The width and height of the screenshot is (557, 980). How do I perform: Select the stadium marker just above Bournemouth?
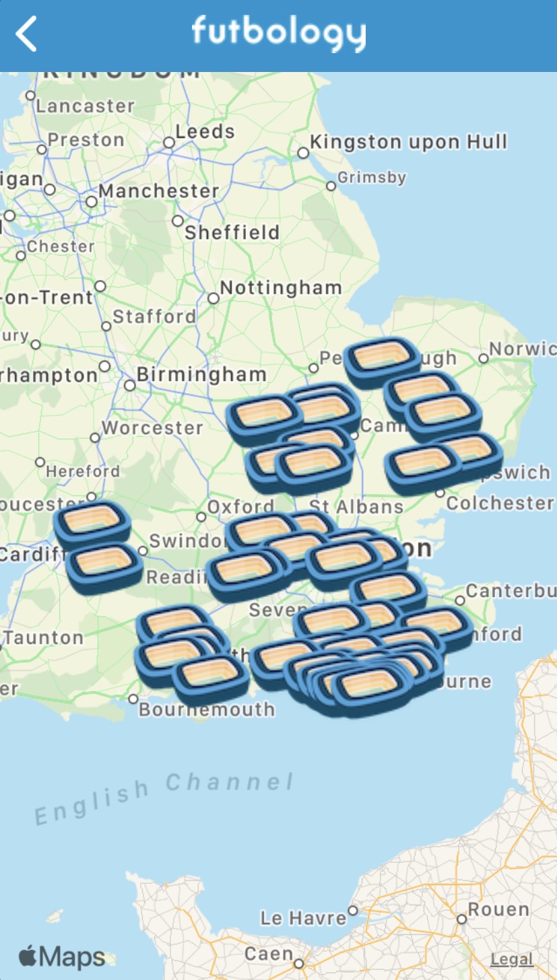click(x=210, y=676)
